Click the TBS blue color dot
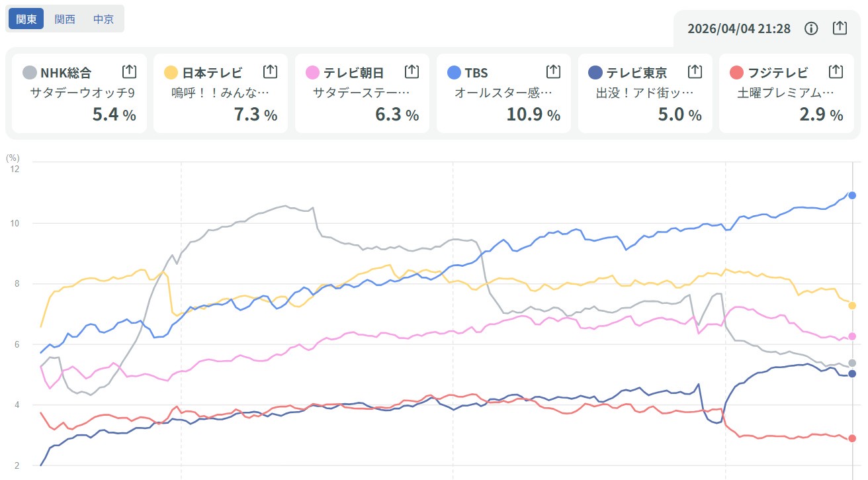 click(x=454, y=72)
